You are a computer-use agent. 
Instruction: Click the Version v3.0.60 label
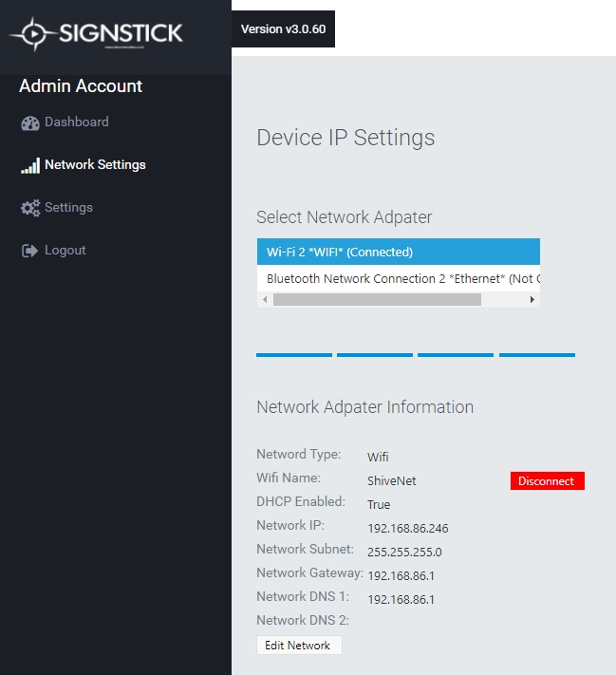pos(283,29)
